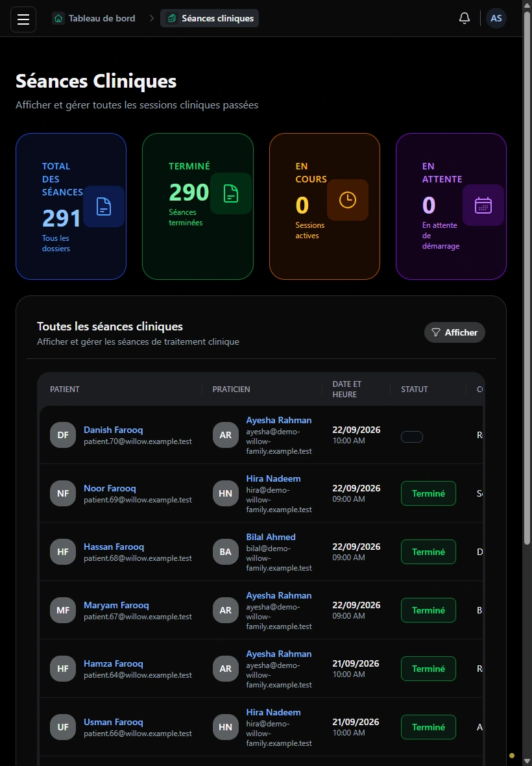Click the chevron between the breadcrumbs
The width and height of the screenshot is (532, 766).
(152, 19)
